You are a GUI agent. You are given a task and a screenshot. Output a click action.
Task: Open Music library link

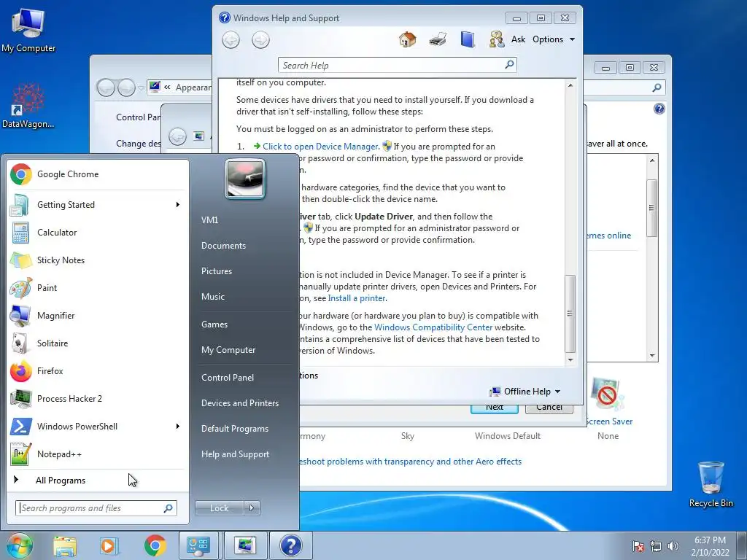[213, 297]
